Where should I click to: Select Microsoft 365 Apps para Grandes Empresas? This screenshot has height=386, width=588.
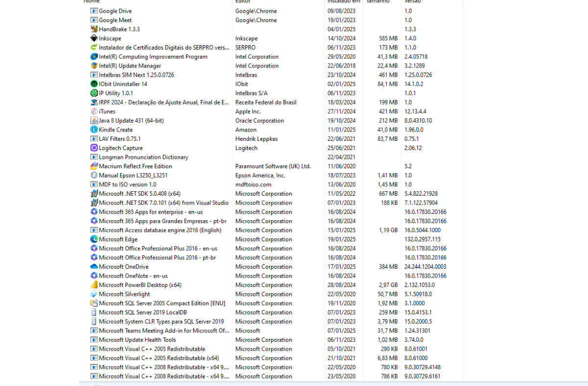point(163,221)
